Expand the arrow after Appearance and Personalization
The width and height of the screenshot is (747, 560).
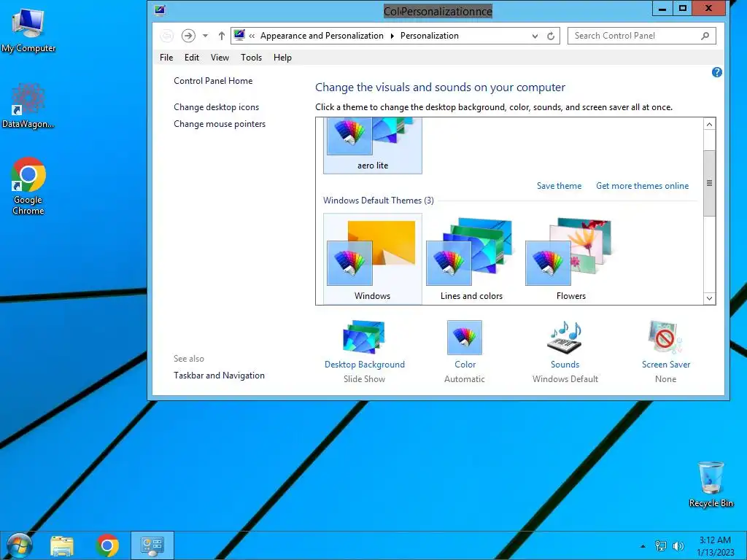pyautogui.click(x=392, y=36)
